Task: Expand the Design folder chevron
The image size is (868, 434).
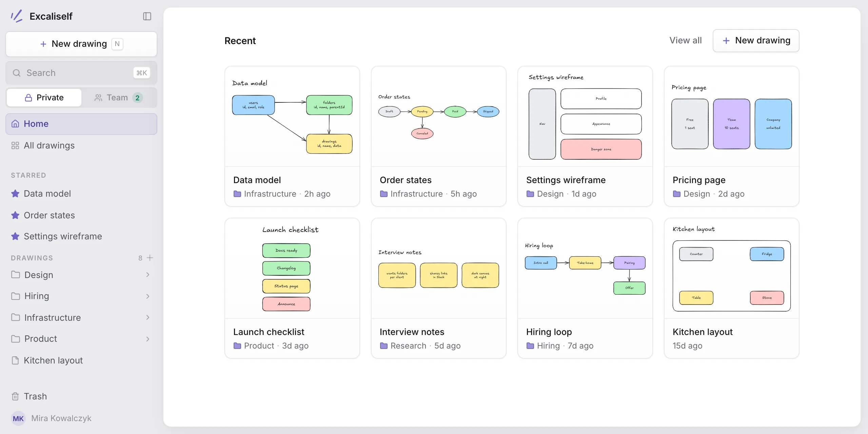Action: (148, 275)
